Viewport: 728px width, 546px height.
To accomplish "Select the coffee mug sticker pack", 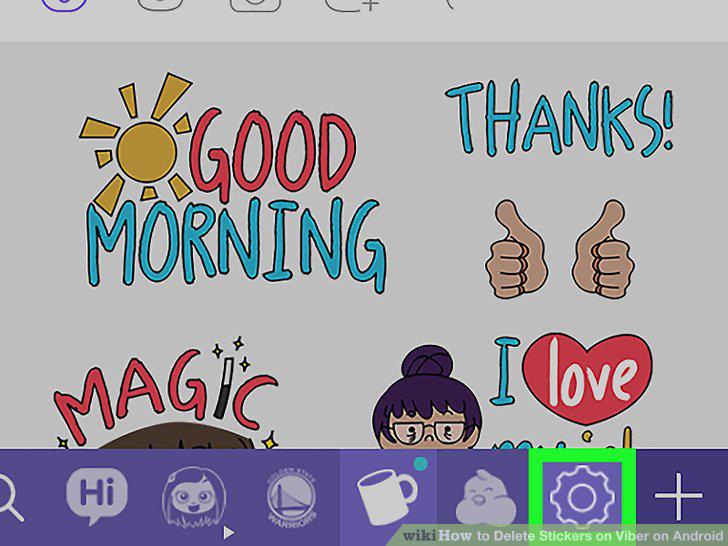I will 387,499.
